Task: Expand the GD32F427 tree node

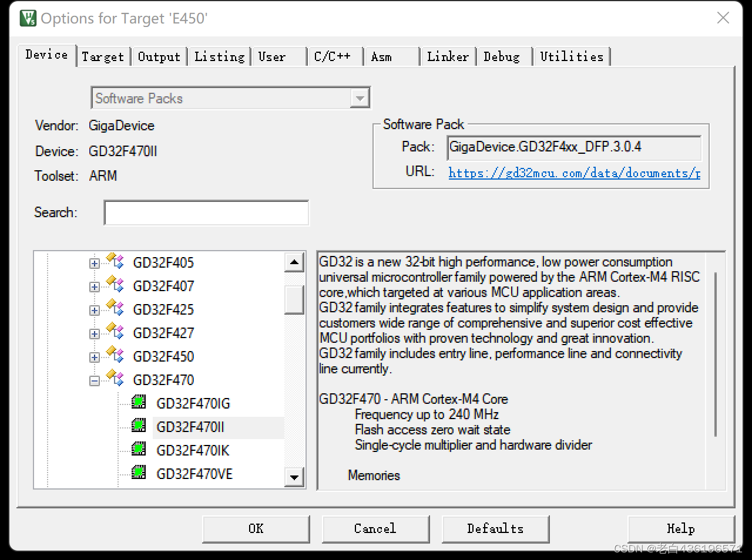Action: click(x=95, y=334)
